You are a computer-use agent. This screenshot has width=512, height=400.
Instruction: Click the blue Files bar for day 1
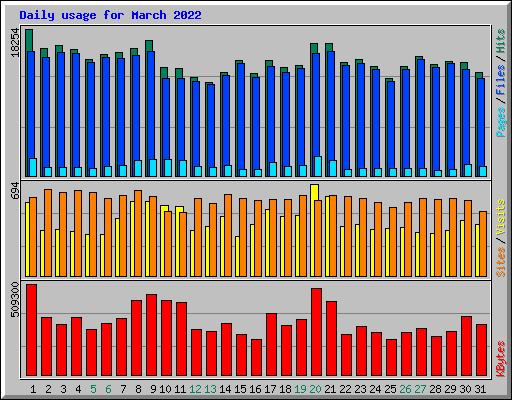tap(31, 105)
